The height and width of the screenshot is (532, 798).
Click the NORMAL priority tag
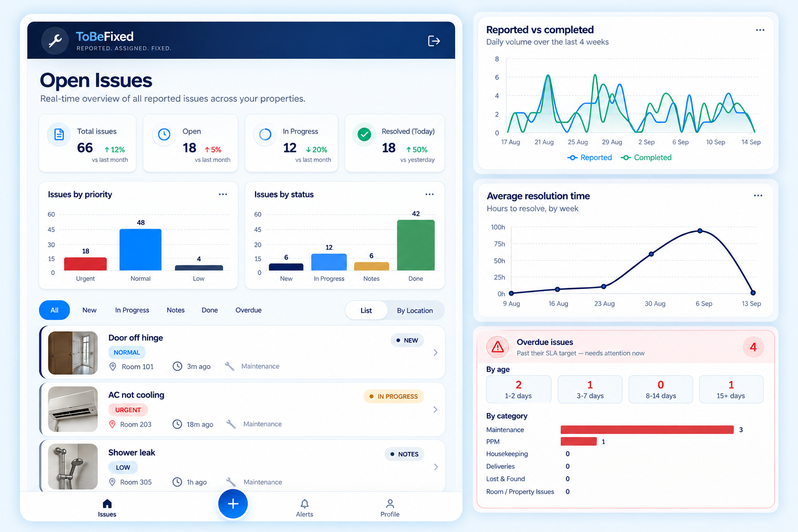coord(127,352)
